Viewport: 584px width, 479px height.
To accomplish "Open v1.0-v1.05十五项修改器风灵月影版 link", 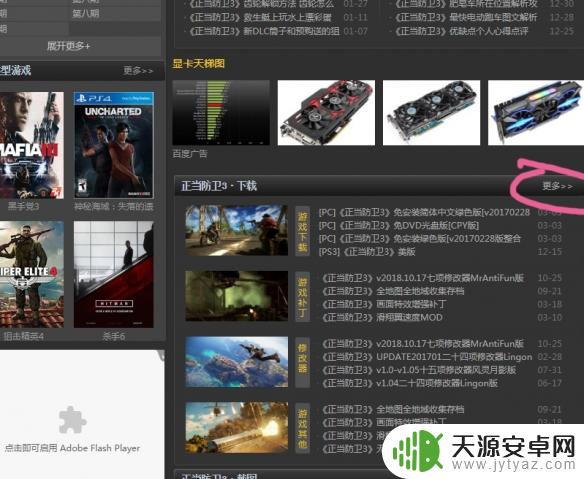I will 419,370.
